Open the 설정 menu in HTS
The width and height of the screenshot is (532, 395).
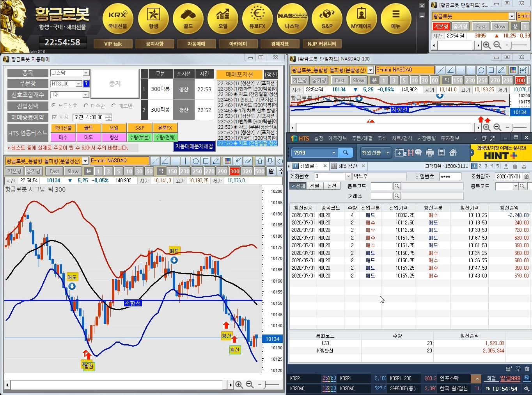319,138
